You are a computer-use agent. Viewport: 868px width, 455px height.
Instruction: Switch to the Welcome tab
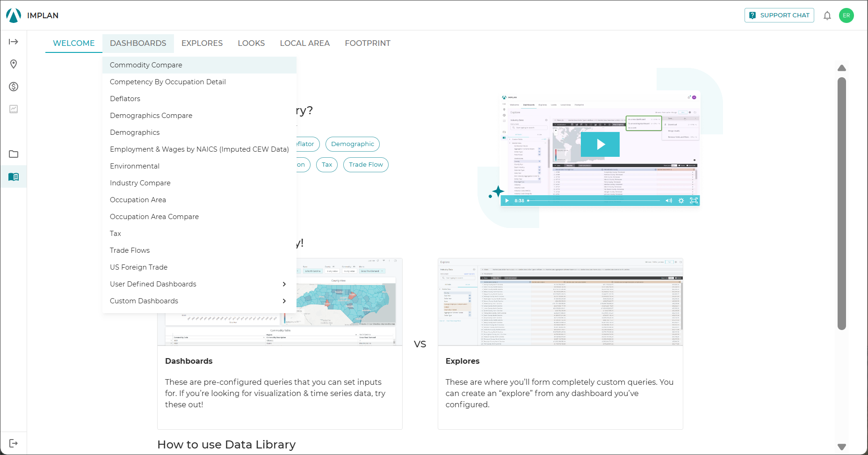74,43
